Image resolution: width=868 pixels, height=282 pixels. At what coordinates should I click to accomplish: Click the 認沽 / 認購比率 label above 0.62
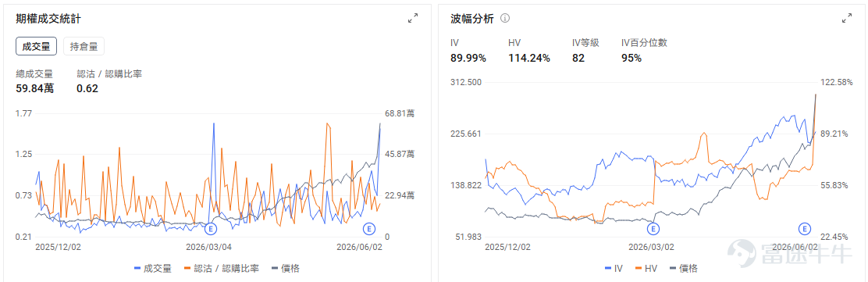(109, 73)
